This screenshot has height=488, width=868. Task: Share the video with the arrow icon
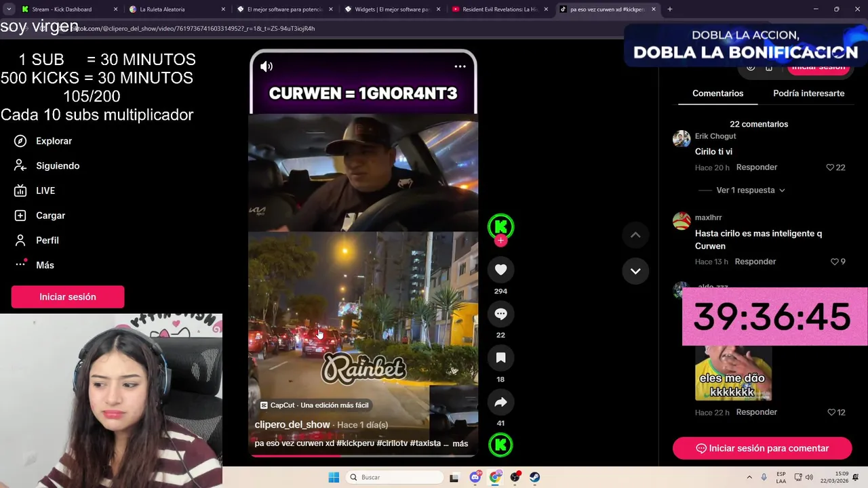click(x=500, y=402)
